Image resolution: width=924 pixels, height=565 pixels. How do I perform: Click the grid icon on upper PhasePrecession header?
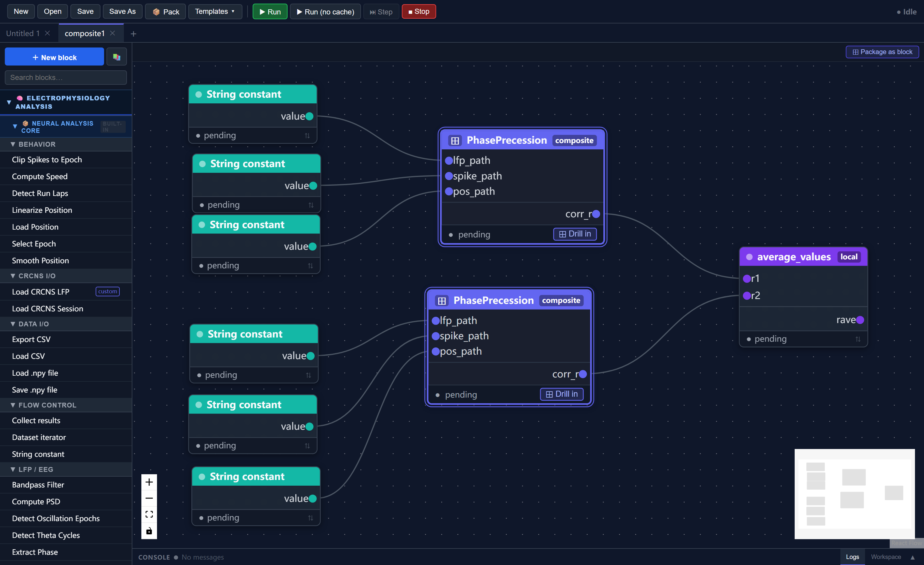click(455, 141)
